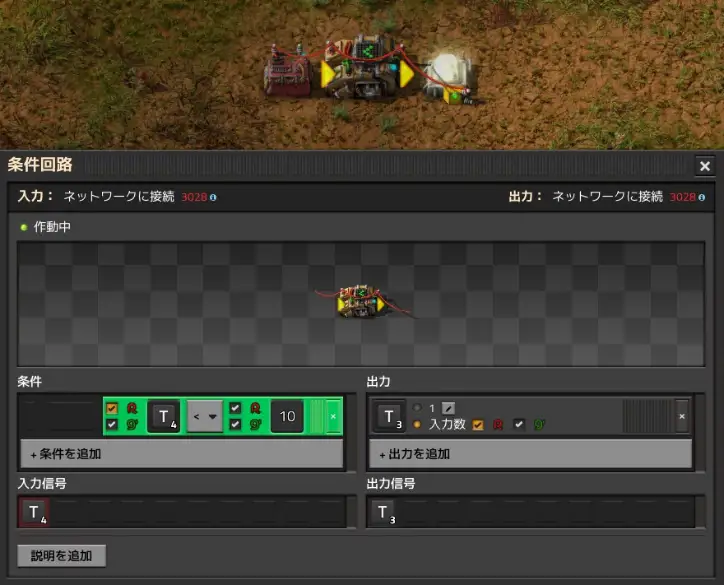This screenshot has height=585, width=724.
Task: Remove the output row with its X
Action: (x=682, y=416)
